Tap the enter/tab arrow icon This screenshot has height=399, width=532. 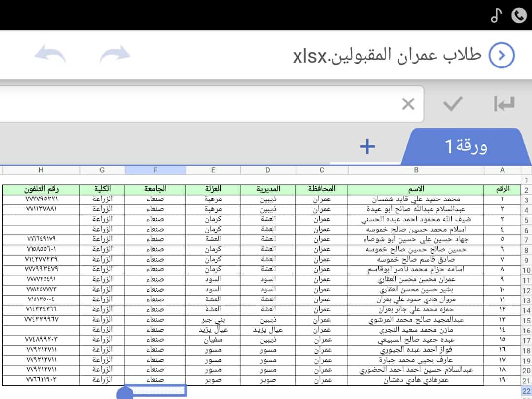coord(504,104)
